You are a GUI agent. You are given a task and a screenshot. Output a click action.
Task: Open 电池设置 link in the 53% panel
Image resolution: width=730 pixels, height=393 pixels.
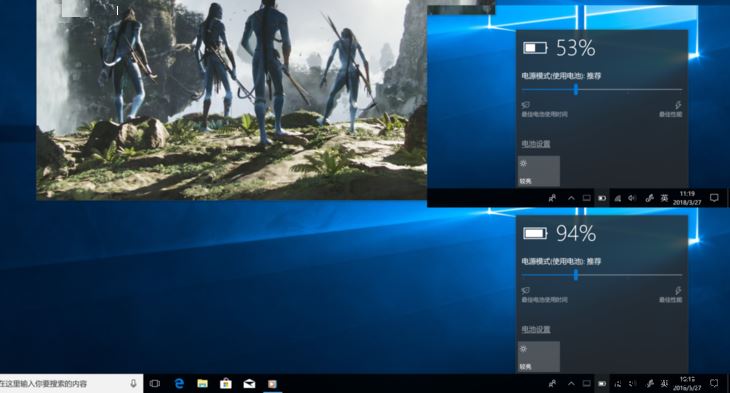(x=535, y=144)
